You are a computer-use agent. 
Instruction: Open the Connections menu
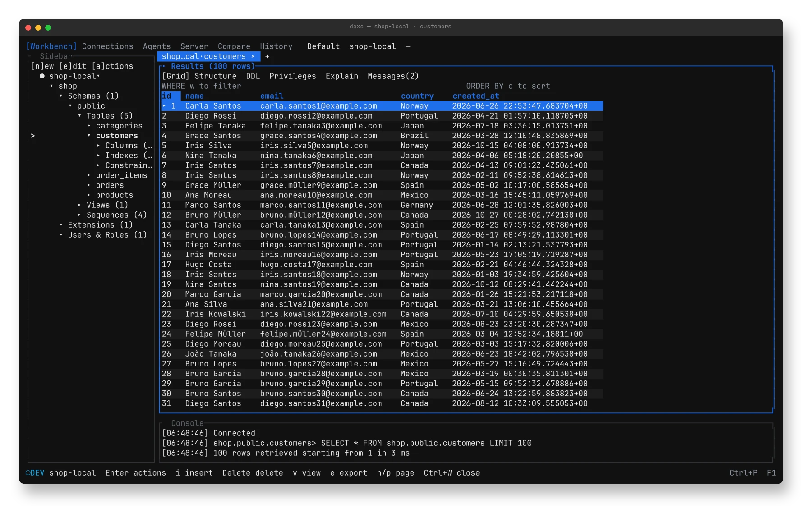(107, 46)
